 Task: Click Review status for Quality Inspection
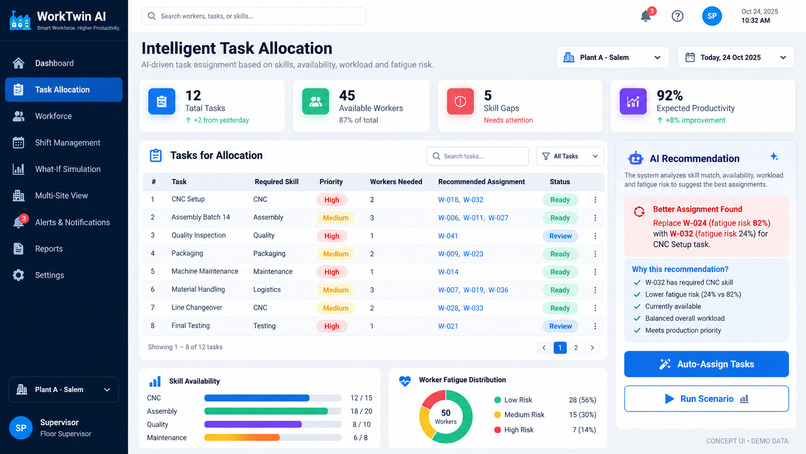coord(560,236)
